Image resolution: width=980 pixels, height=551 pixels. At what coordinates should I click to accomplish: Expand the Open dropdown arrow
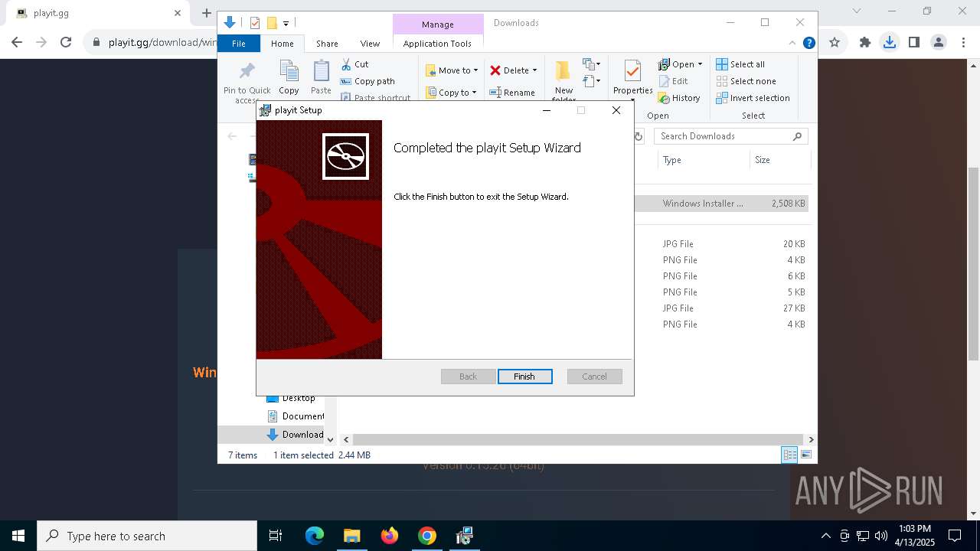click(x=700, y=64)
